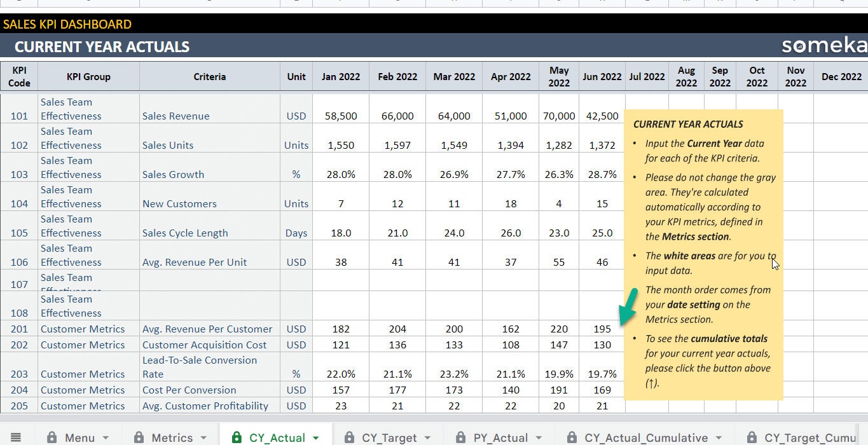Open the Menu tab dropdown arrow

[106, 438]
